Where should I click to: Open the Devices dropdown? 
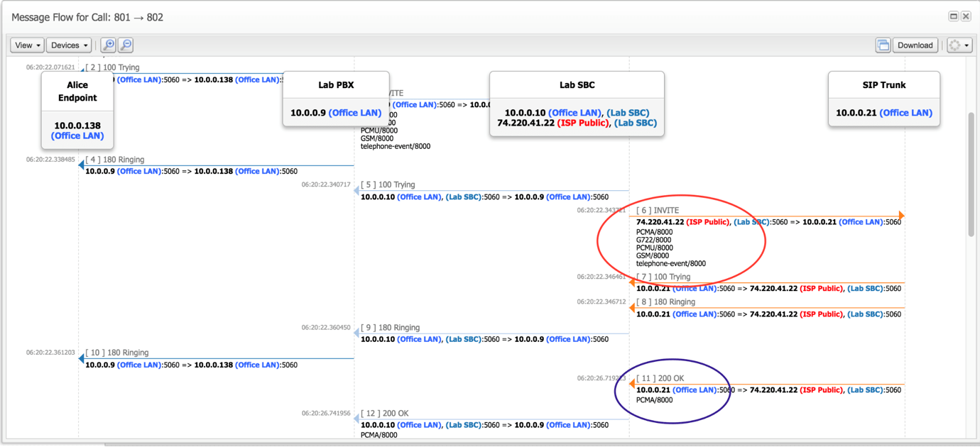(68, 44)
